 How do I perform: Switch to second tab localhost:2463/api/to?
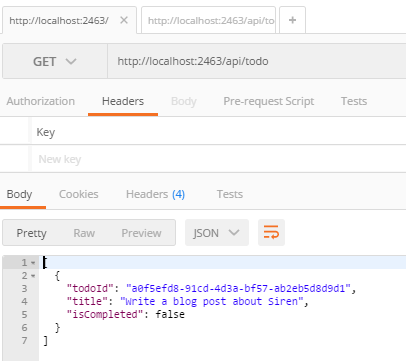[209, 20]
